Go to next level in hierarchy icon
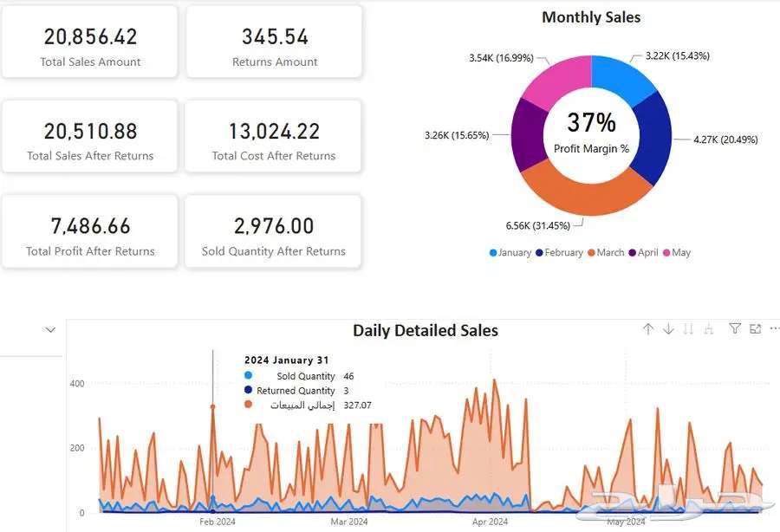Screen dimensions: 780x532 [x=689, y=329]
